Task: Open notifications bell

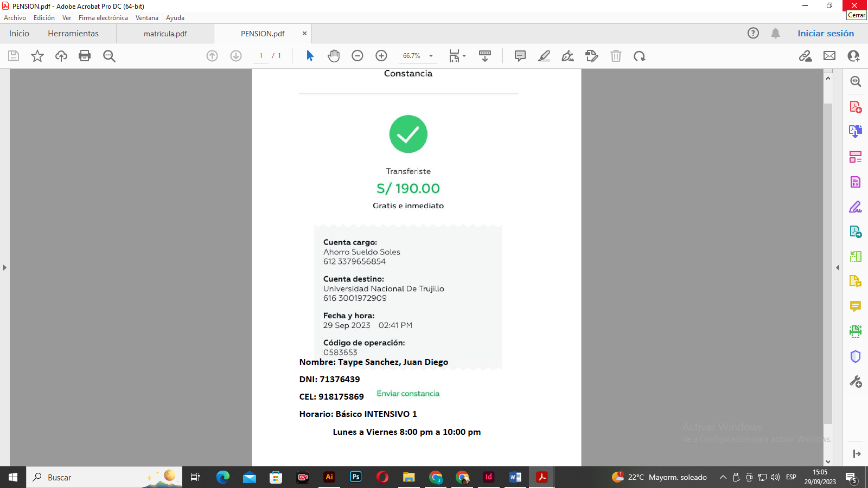Action: (775, 33)
